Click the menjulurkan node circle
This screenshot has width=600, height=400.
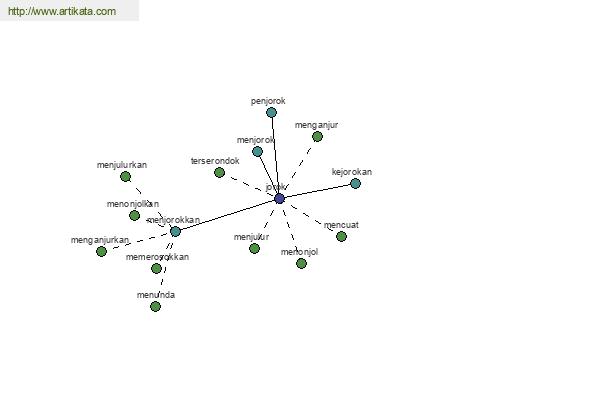point(126,176)
